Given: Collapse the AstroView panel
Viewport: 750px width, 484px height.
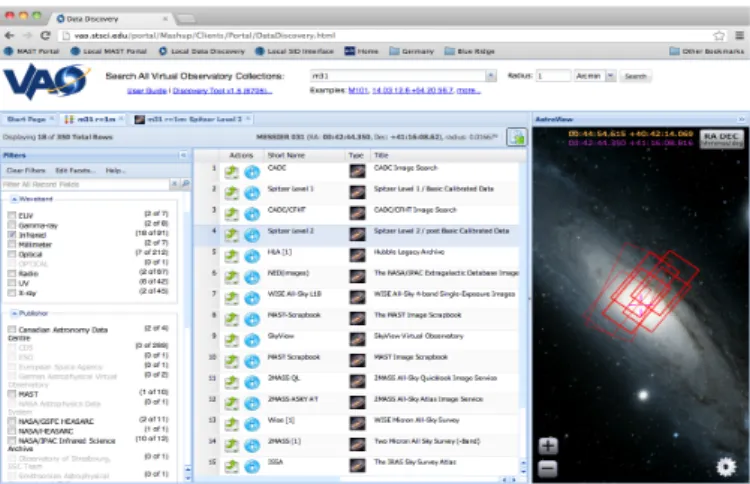Looking at the screenshot, I should 741,119.
